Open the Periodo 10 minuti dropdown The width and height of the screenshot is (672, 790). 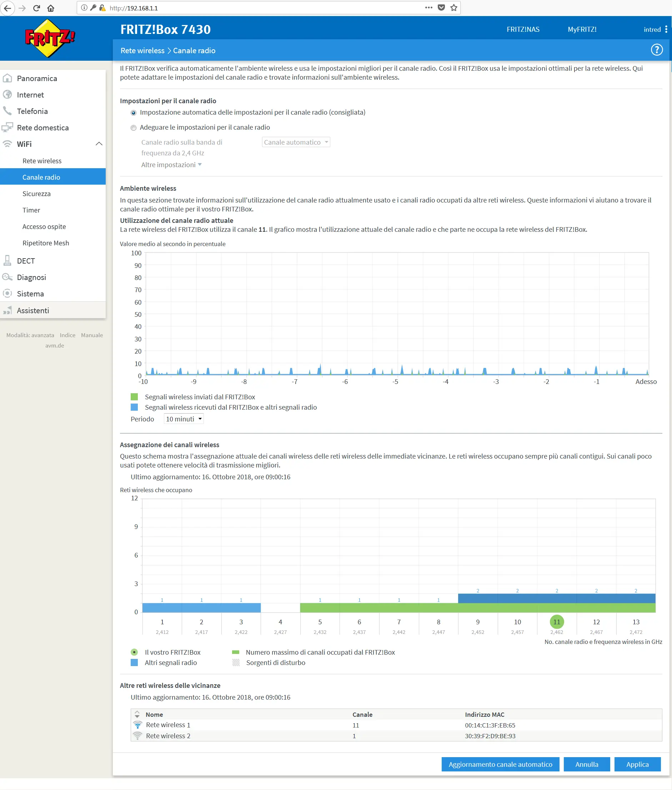click(x=184, y=419)
